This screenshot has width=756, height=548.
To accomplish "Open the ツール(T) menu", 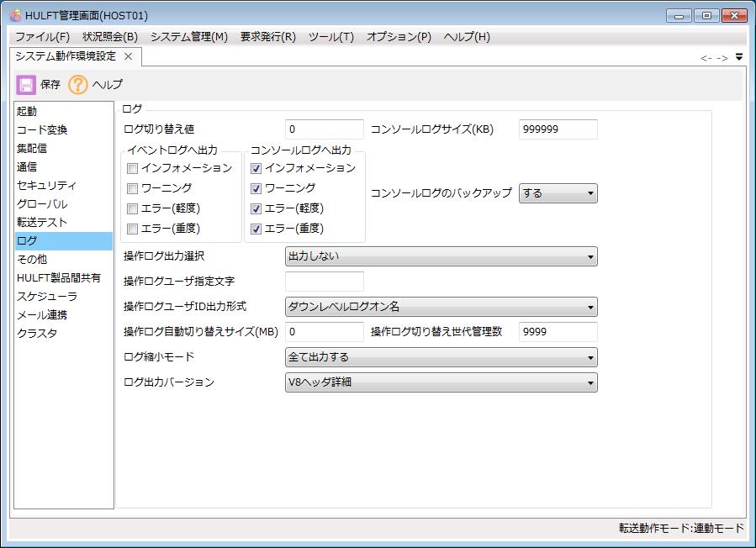I will click(x=330, y=37).
